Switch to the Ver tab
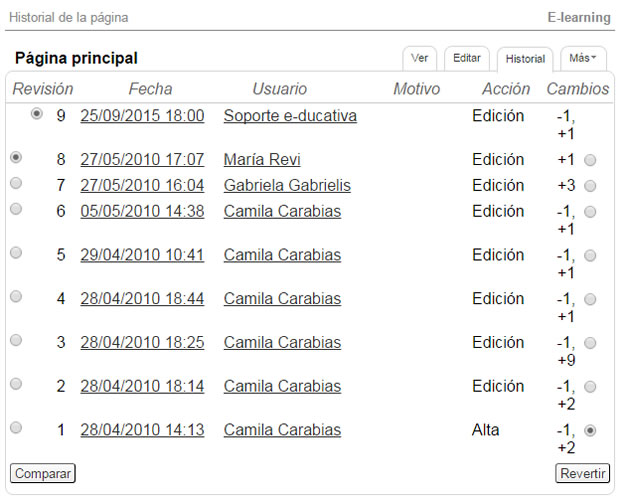This screenshot has height=502, width=625. pos(419,58)
